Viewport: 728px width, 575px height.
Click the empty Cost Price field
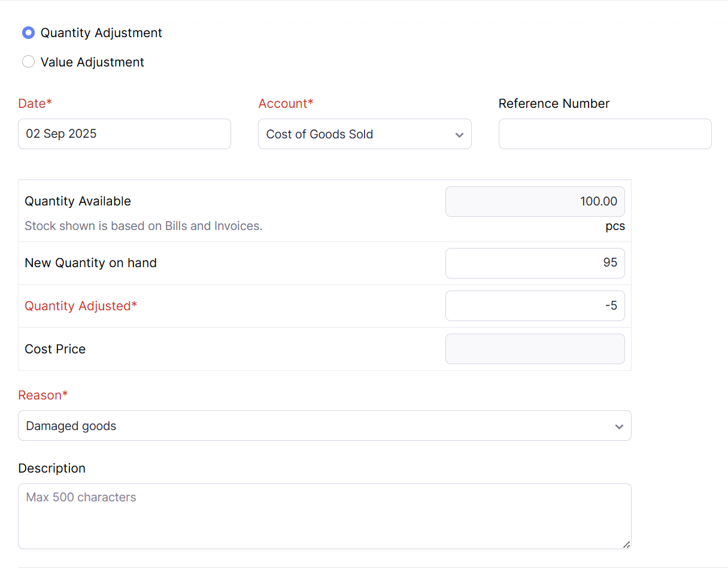[x=535, y=349]
